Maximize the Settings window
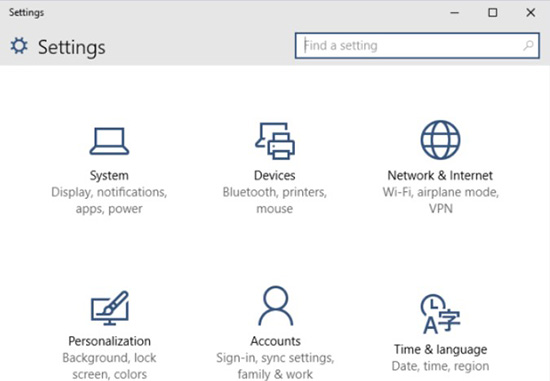This screenshot has height=381, width=550. 492,13
